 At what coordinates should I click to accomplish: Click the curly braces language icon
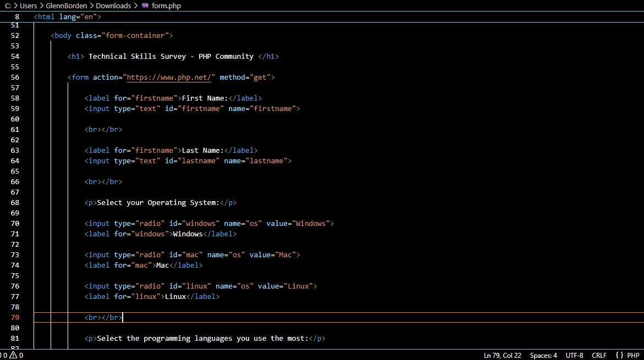pos(619,355)
